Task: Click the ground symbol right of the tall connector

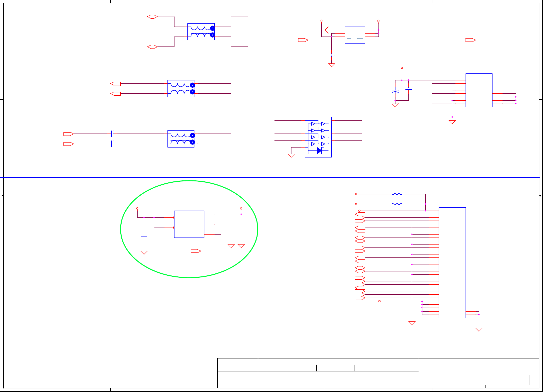Action: [479, 330]
